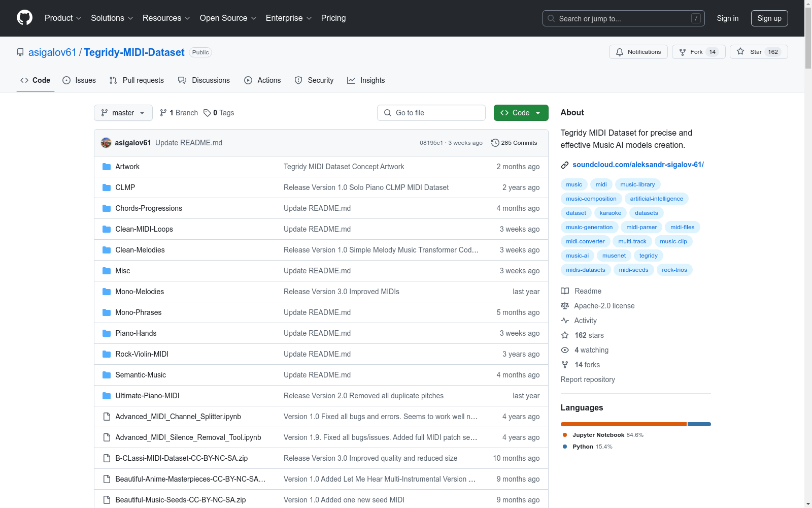Expand the Enterprise dropdown
Viewport: 812px width, 508px height.
coord(289,18)
